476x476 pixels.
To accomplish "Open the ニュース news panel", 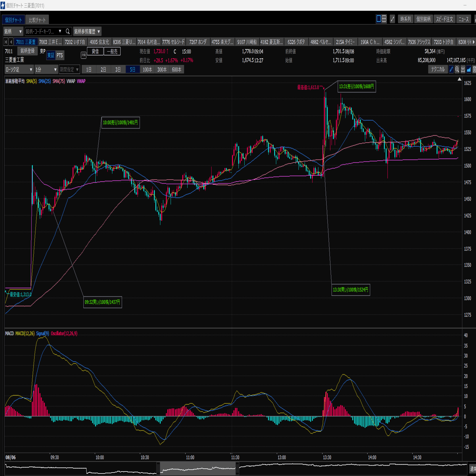I will tap(464, 19).
